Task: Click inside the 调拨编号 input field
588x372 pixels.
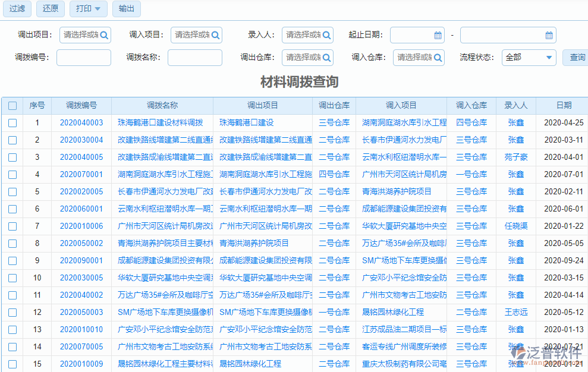Action: pos(83,58)
